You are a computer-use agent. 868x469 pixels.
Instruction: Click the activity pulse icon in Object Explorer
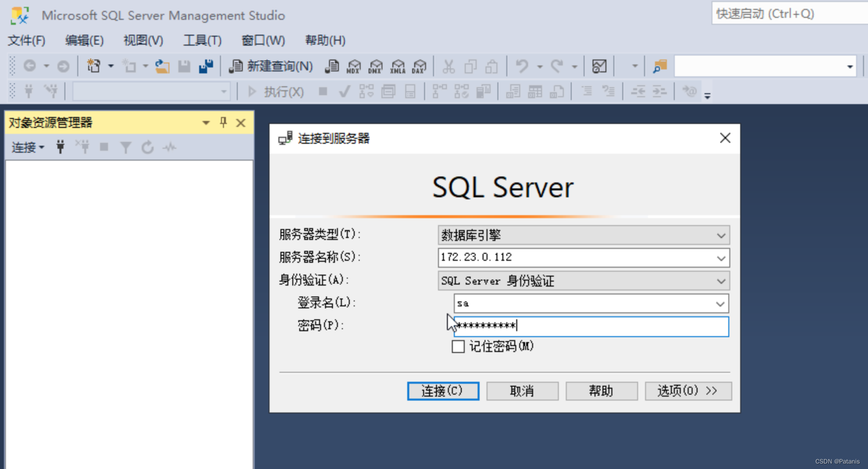169,147
